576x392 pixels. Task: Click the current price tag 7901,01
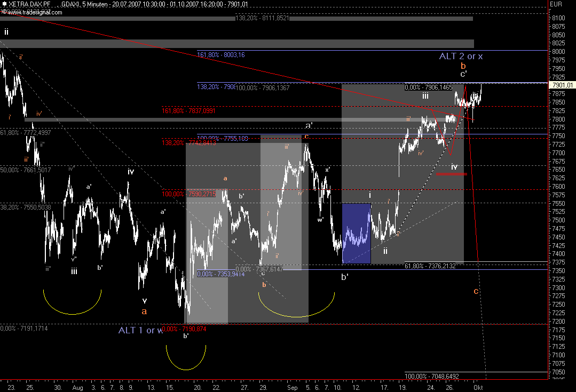pyautogui.click(x=562, y=84)
